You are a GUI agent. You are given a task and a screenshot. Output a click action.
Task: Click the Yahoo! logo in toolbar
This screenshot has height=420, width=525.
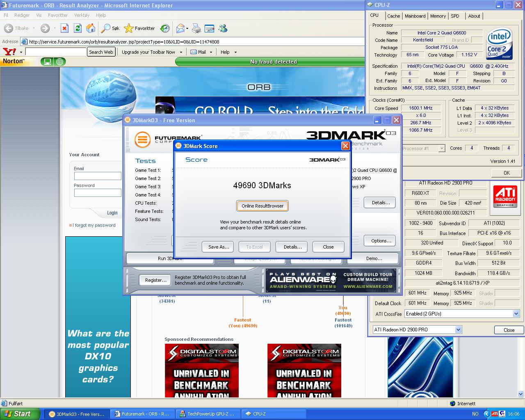click(9, 52)
